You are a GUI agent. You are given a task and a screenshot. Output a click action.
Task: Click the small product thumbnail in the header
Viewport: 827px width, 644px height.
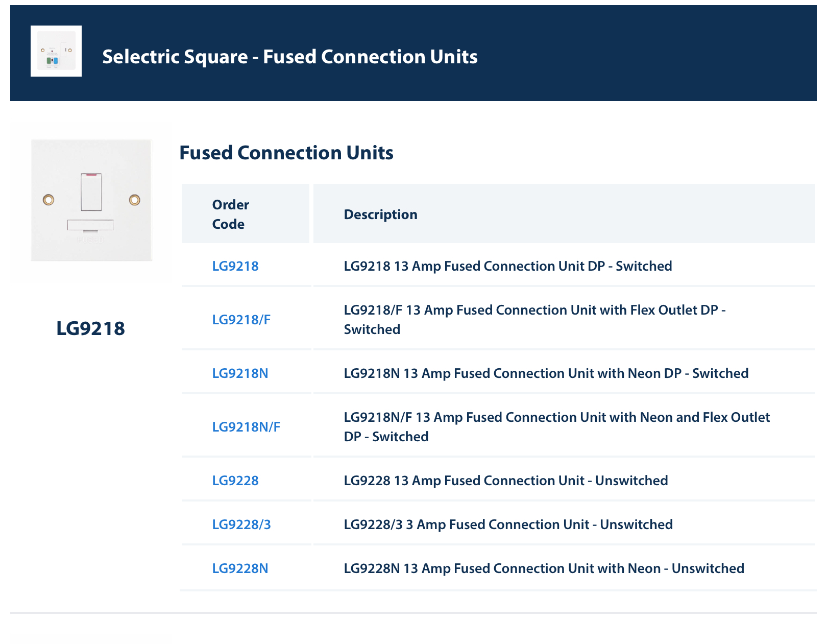click(56, 51)
